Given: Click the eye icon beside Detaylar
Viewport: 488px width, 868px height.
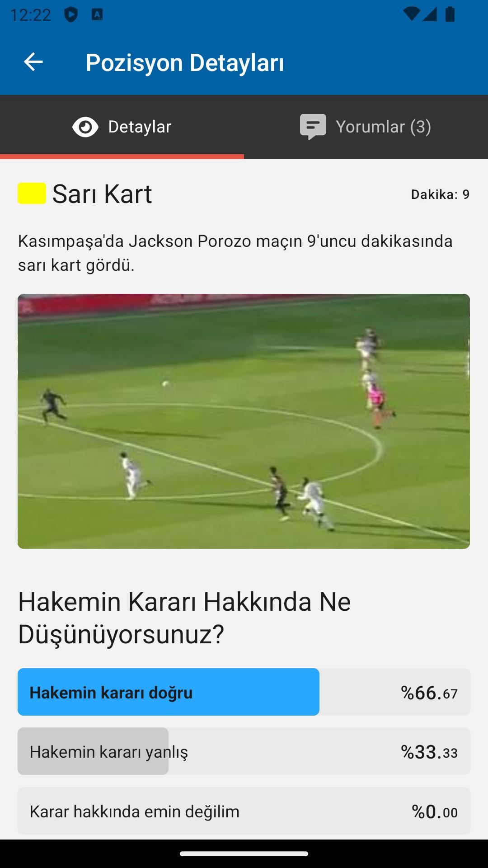Looking at the screenshot, I should (x=85, y=127).
